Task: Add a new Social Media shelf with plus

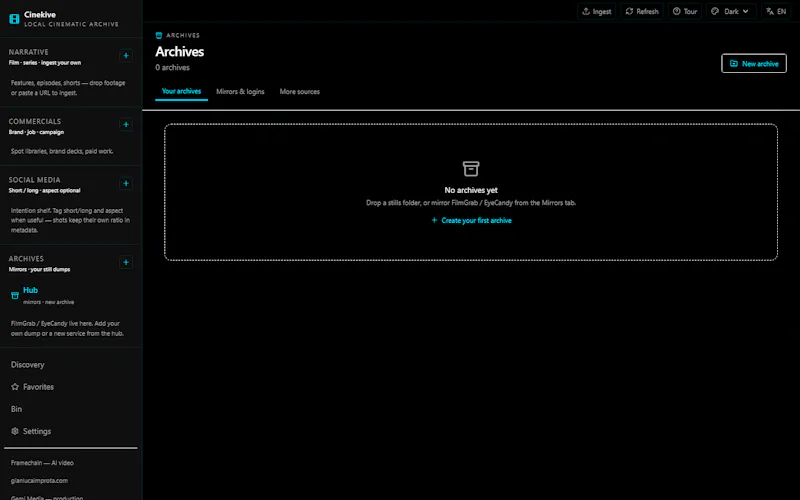Action: [x=126, y=183]
